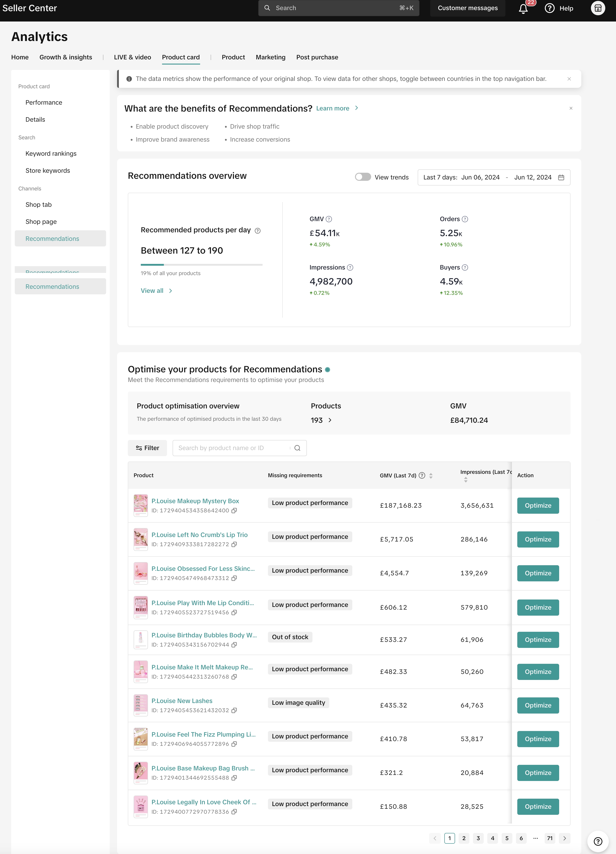Click the Buyers info tooltip icon
Viewport: 616px width, 854px height.
[465, 267]
